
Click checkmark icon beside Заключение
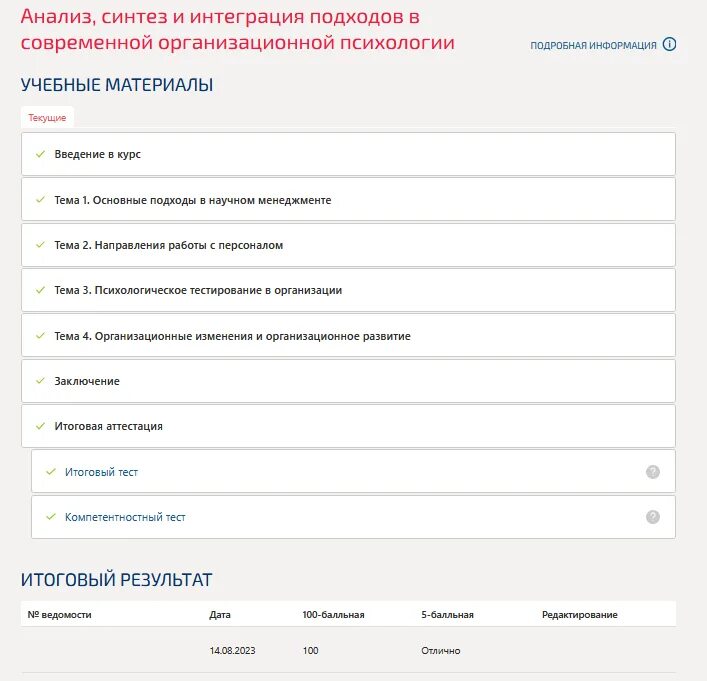coord(40,381)
